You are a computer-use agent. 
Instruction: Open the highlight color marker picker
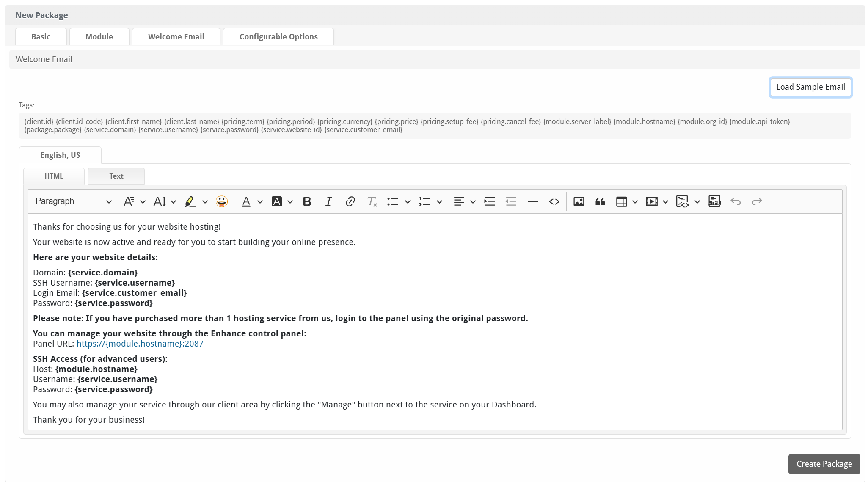[190, 201]
